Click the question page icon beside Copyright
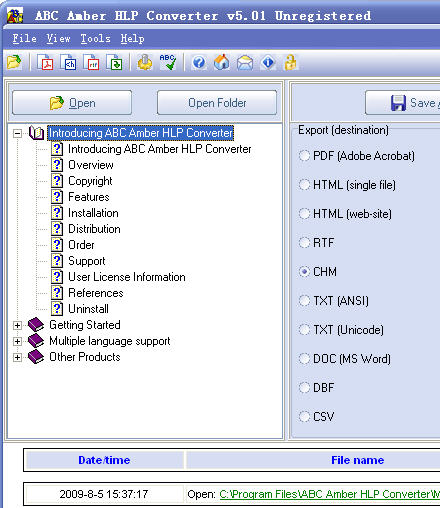The height and width of the screenshot is (508, 440). 57,181
